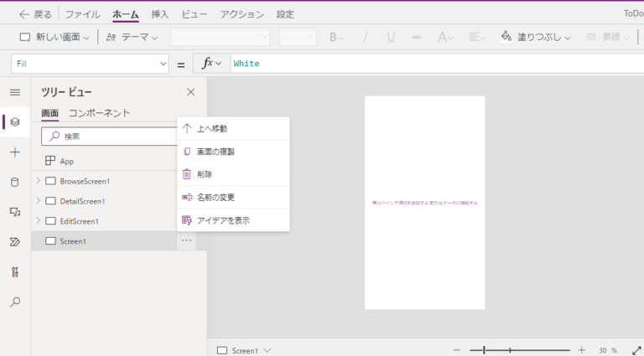Expand the DetailScreen1 node
This screenshot has width=644, height=356.
pyautogui.click(x=39, y=200)
